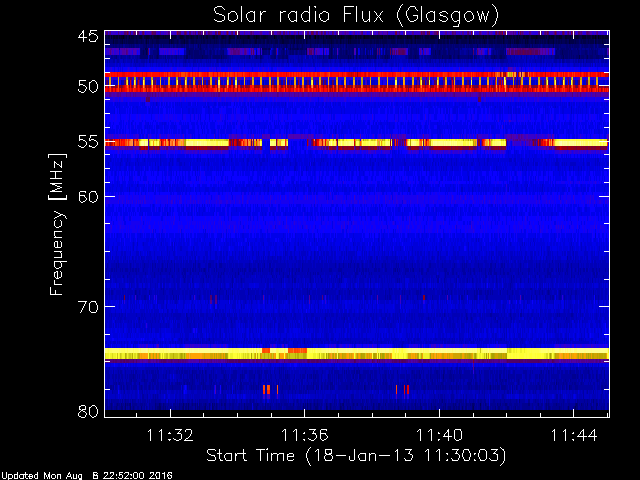Click the 55 MHz frequency axis label
This screenshot has height=480, width=640.
88,142
